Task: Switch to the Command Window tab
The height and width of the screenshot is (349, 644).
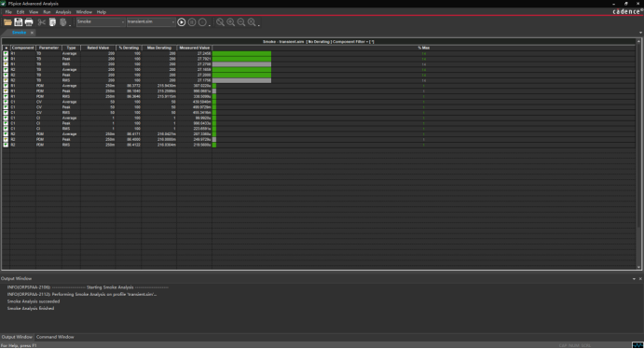Action: coord(55,337)
